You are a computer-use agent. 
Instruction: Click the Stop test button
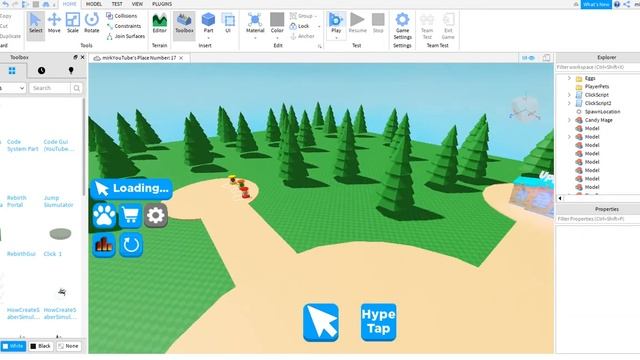pyautogui.click(x=378, y=24)
